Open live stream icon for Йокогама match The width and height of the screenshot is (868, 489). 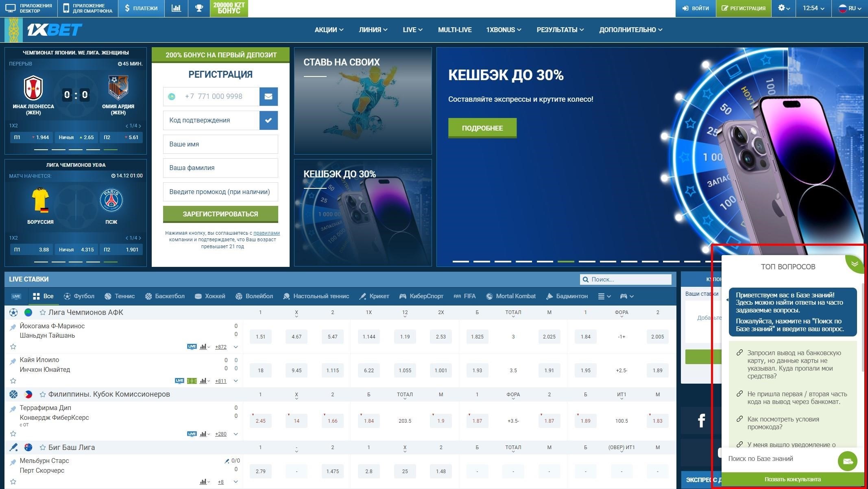point(192,347)
